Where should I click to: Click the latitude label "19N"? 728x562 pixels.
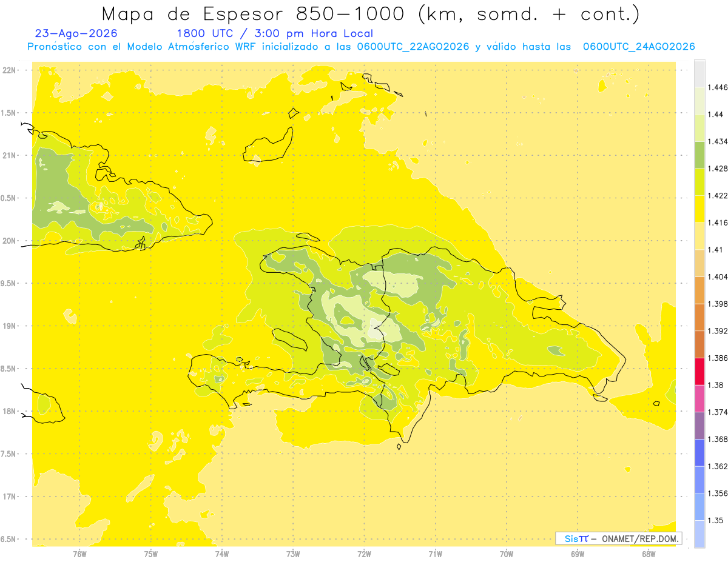(x=9, y=326)
